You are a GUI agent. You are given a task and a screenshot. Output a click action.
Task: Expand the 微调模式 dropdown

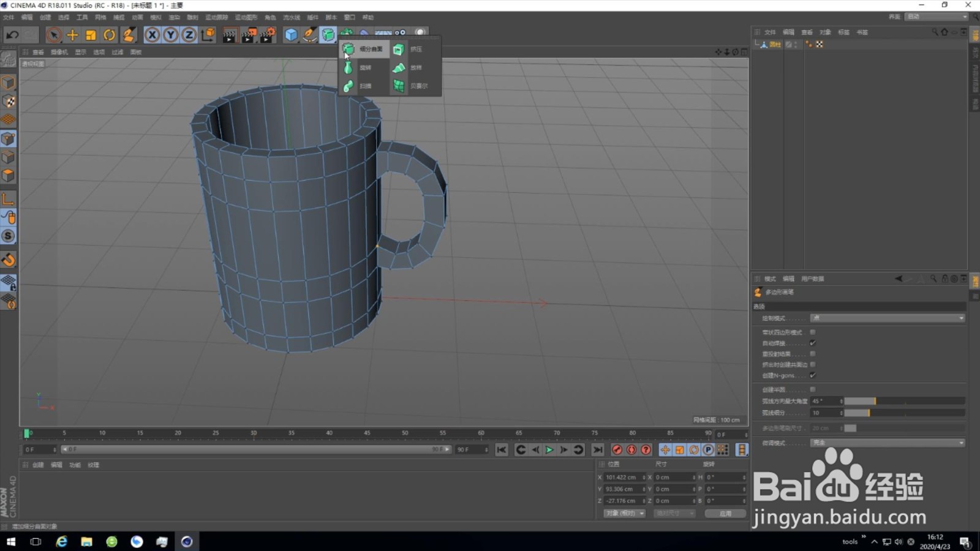coord(887,443)
